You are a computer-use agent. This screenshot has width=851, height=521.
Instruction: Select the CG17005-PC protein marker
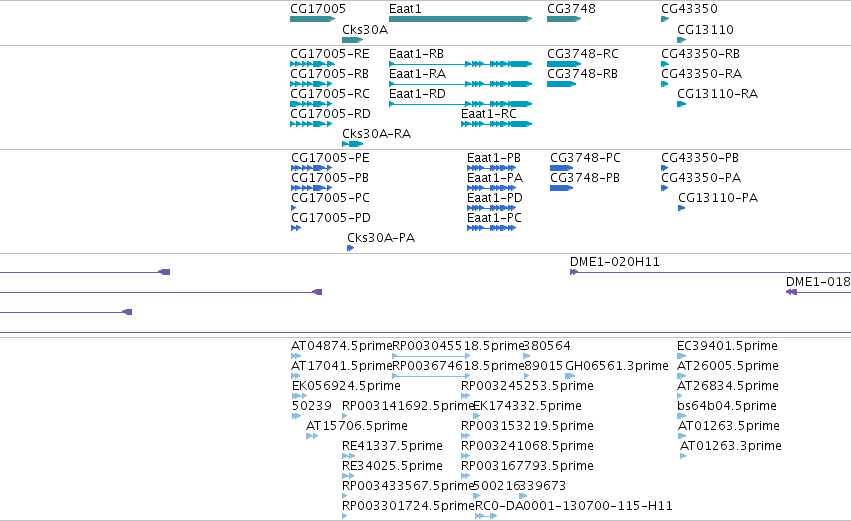294,208
